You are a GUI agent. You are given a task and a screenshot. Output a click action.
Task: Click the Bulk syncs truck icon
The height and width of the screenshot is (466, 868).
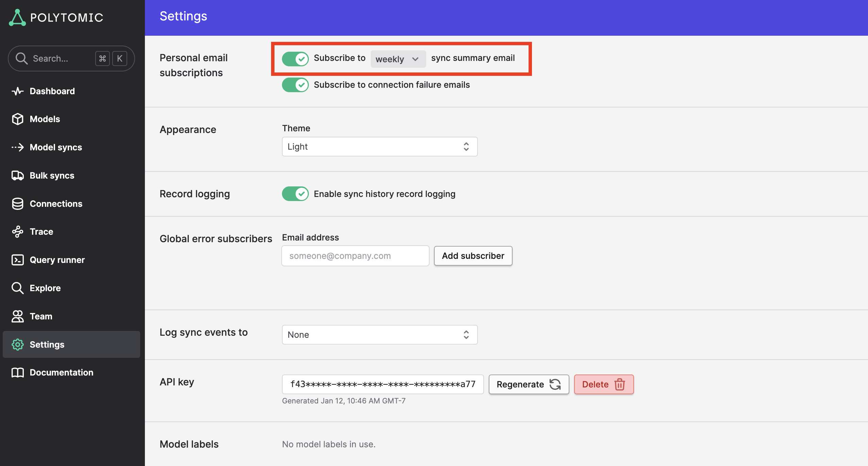[x=17, y=176]
